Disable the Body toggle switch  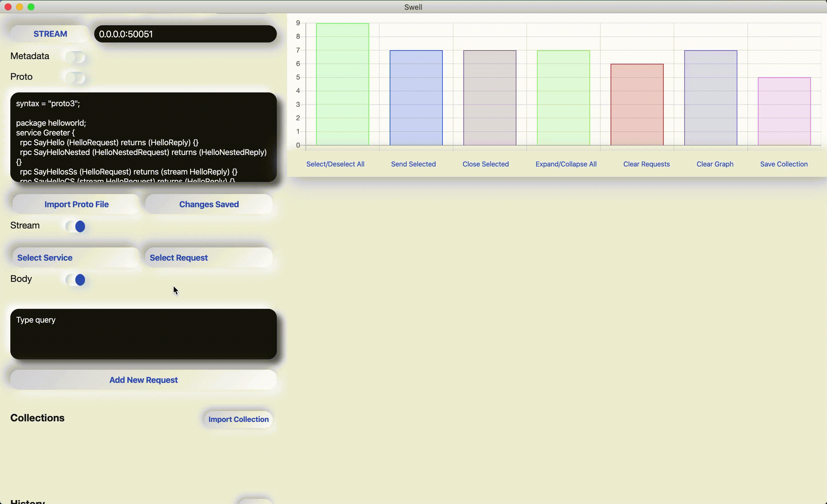click(76, 280)
